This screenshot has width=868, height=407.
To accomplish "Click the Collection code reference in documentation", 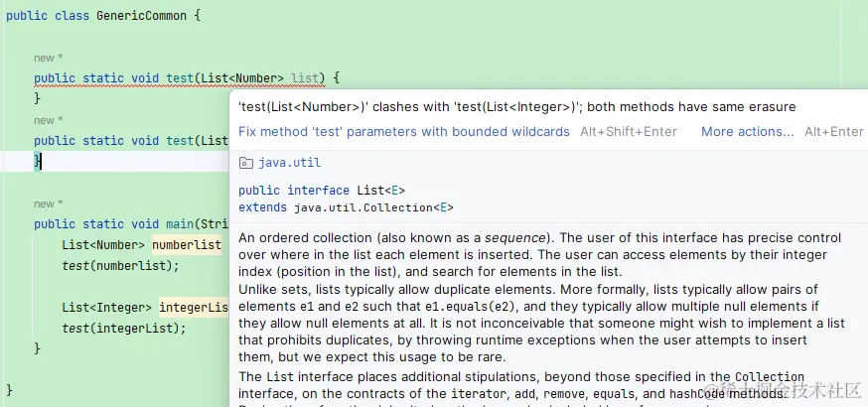I will (x=769, y=377).
